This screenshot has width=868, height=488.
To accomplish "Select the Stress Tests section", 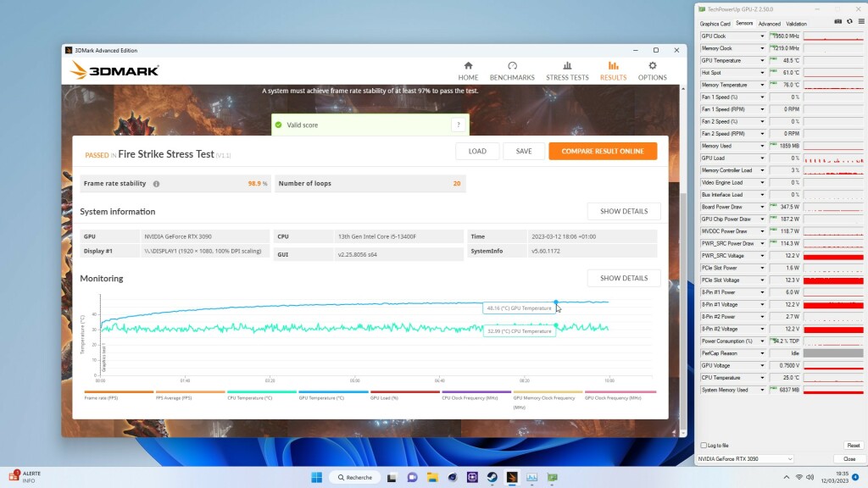I will [x=567, y=71].
